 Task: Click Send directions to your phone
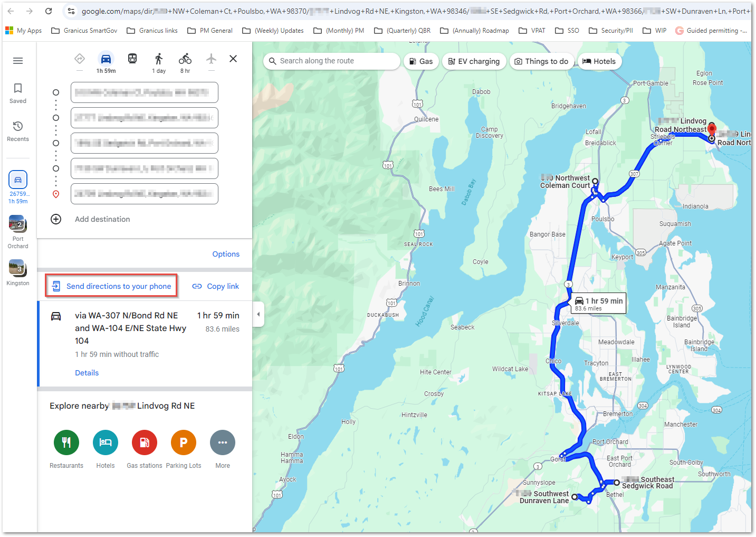[x=111, y=286]
